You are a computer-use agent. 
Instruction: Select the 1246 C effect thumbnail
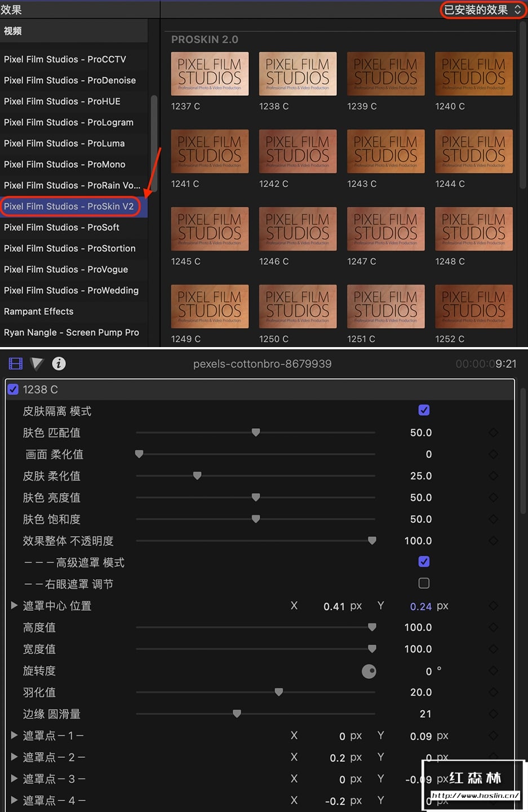pos(298,229)
